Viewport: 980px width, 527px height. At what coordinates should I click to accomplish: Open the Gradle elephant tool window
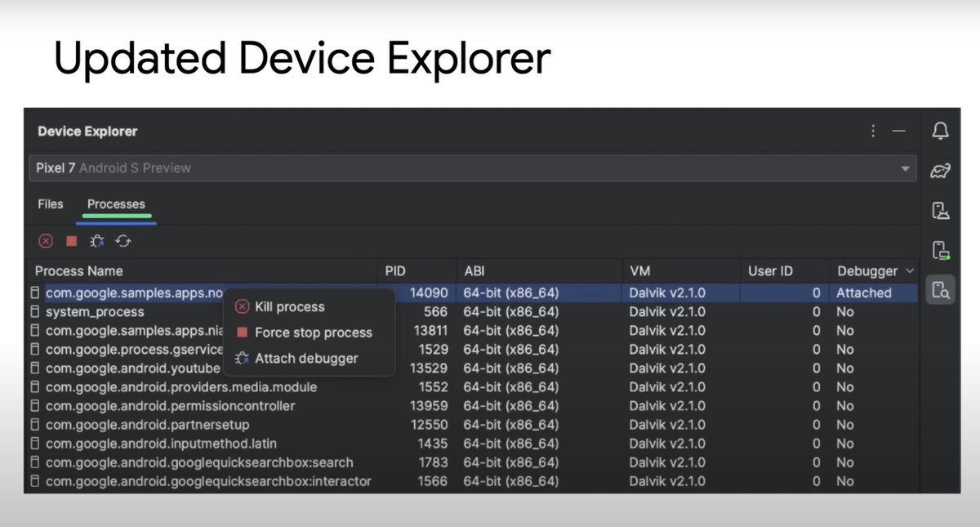[x=941, y=170]
